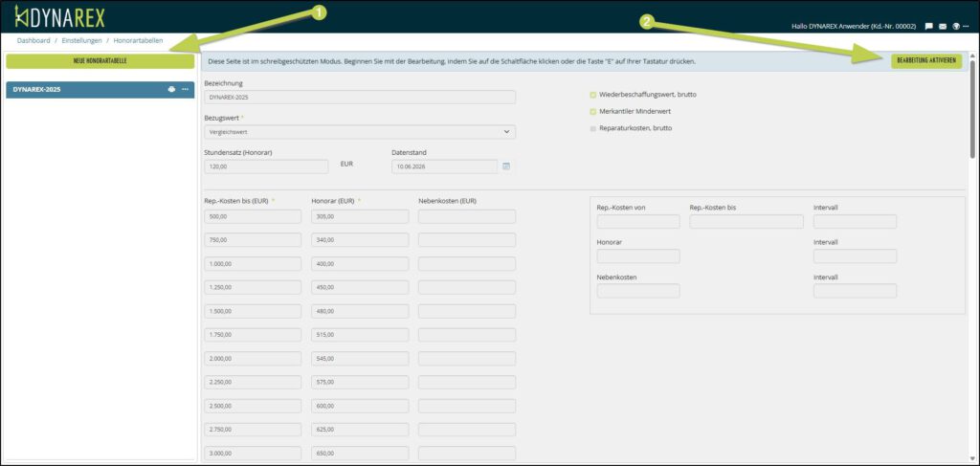
Task: Click Rep.-Kosten bis field 2.500,00
Action: (x=253, y=406)
